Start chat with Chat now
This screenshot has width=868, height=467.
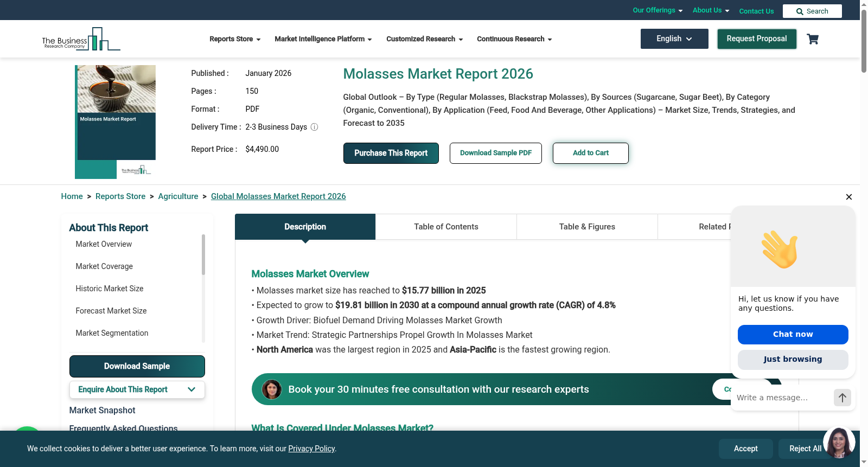coord(793,335)
